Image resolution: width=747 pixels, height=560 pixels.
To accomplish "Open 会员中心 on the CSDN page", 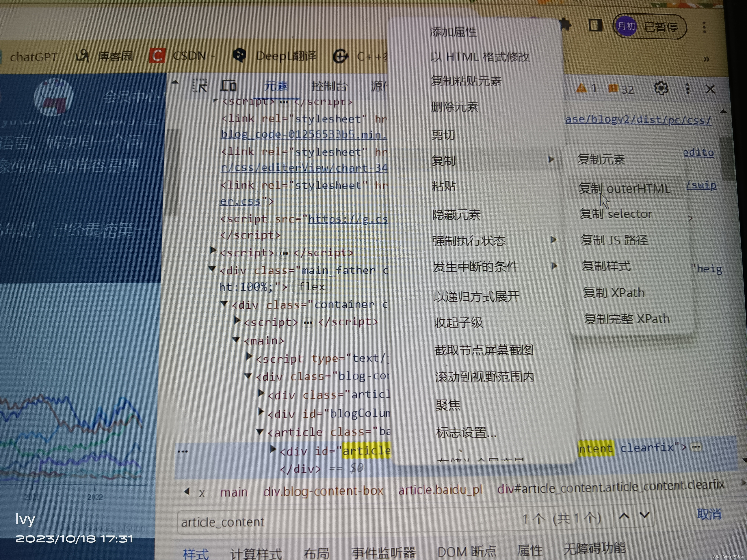I will click(x=131, y=97).
